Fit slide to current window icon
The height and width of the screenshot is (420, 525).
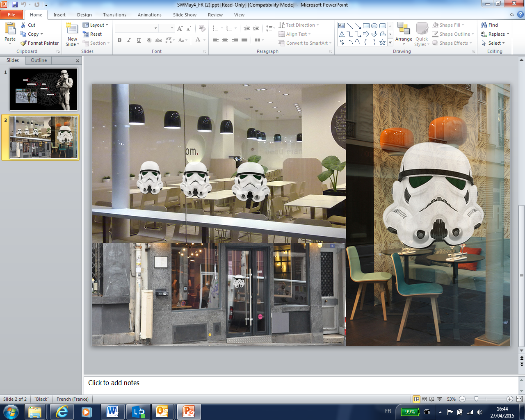519,399
